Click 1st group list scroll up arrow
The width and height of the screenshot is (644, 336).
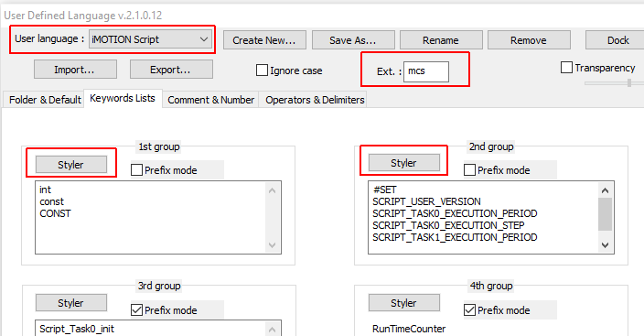272,190
